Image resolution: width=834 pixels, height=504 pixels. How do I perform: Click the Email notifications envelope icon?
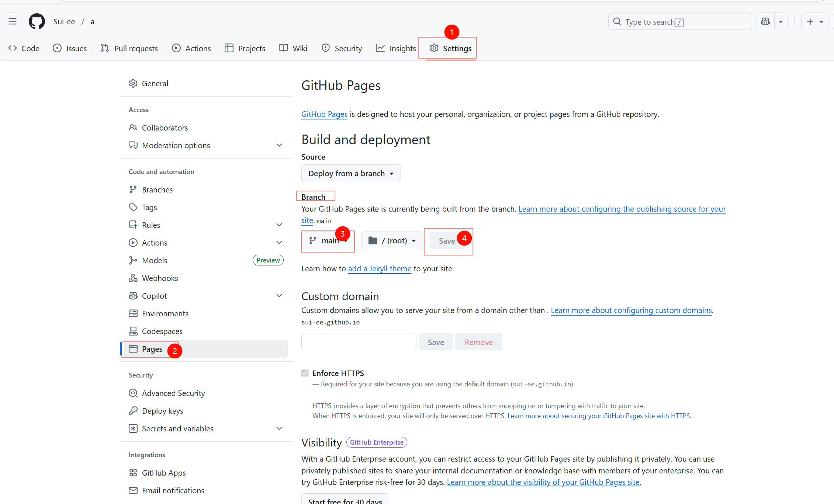(x=133, y=490)
